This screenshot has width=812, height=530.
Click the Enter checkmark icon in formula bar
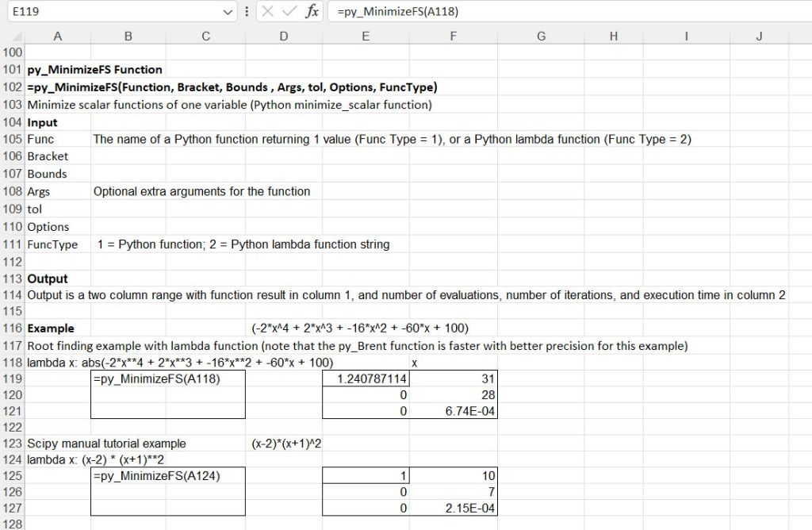(x=289, y=12)
